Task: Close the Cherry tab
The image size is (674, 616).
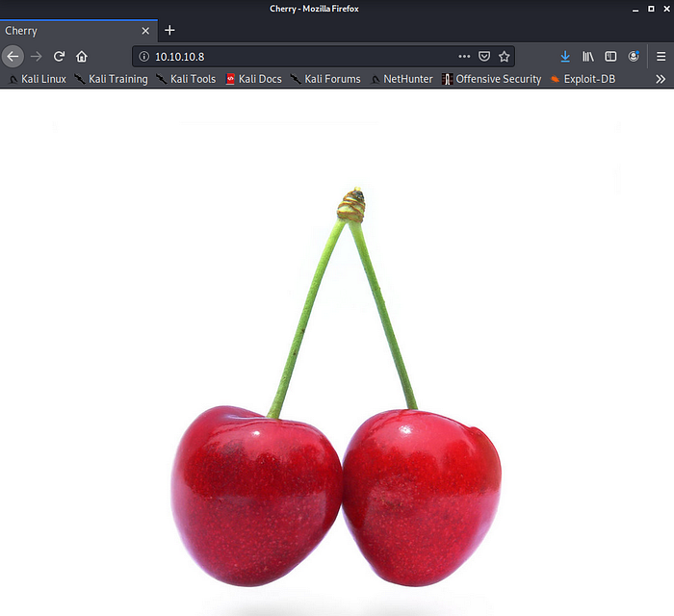Action: pyautogui.click(x=145, y=31)
